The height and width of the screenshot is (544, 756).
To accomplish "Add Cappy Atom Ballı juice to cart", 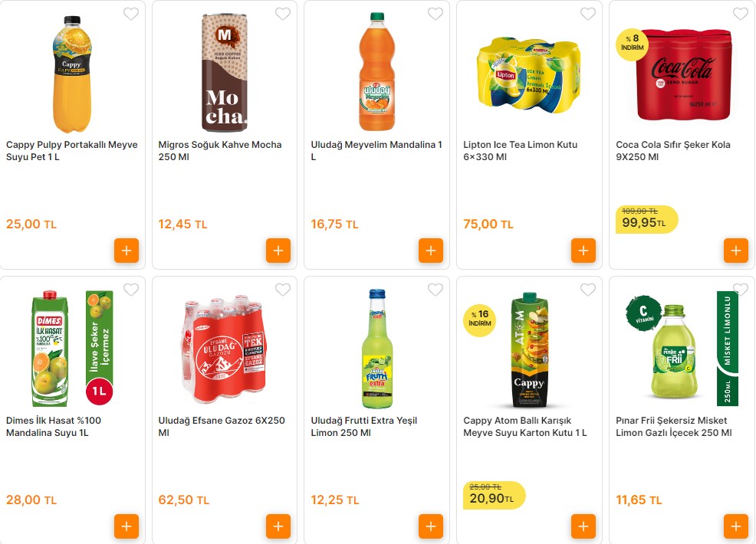I will pyautogui.click(x=583, y=526).
